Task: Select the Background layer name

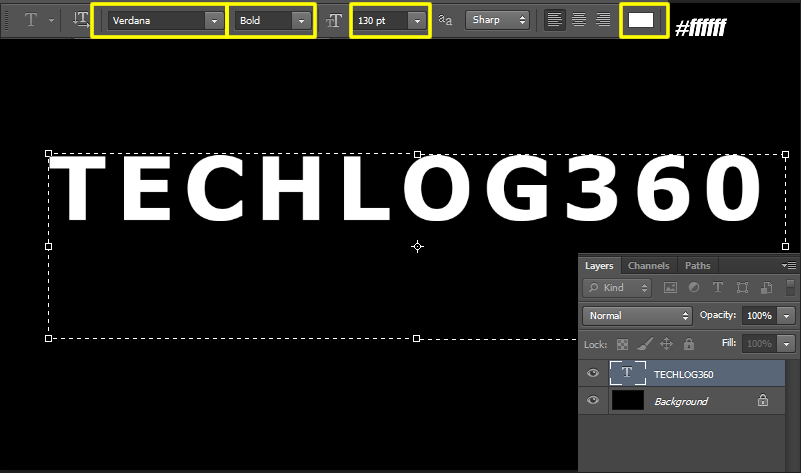Action: coord(681,401)
